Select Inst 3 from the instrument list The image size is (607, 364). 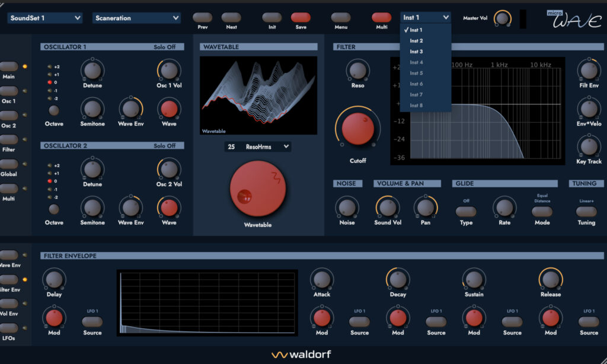(x=416, y=51)
